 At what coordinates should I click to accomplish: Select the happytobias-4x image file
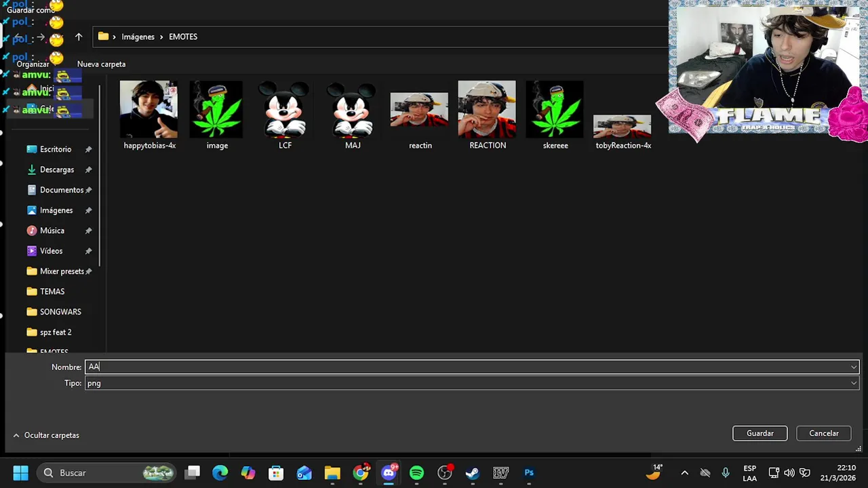pos(149,115)
